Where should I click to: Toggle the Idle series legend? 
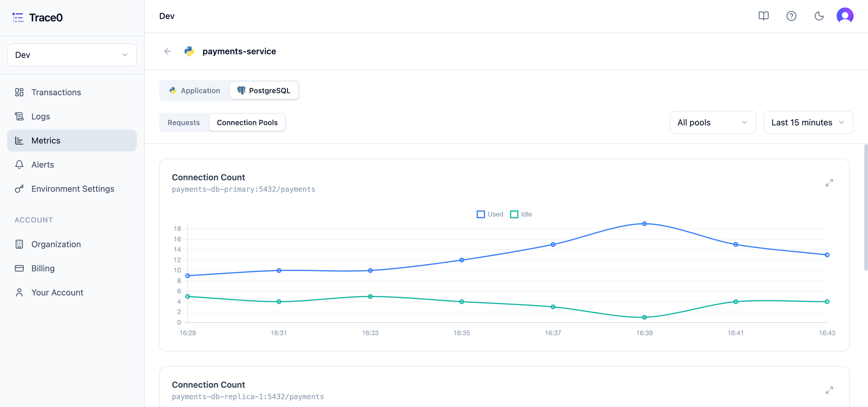coord(520,214)
